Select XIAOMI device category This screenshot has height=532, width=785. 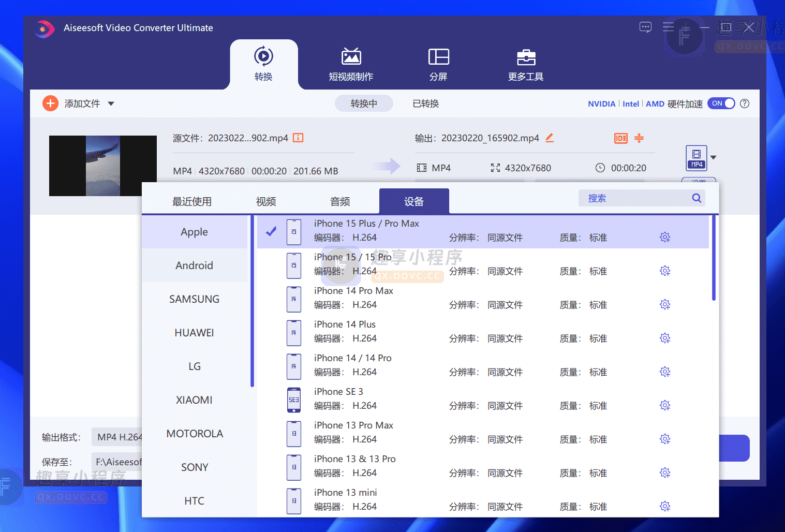click(x=195, y=400)
